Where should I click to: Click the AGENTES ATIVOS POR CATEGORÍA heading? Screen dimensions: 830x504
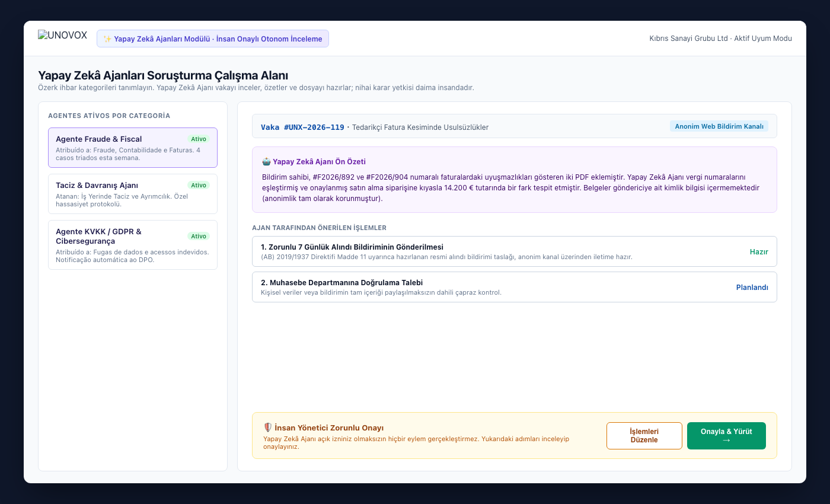[109, 116]
